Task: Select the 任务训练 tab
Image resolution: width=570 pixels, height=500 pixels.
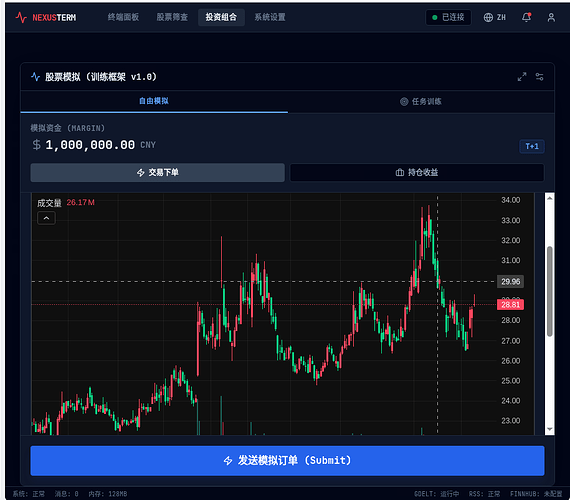Action: 421,101
